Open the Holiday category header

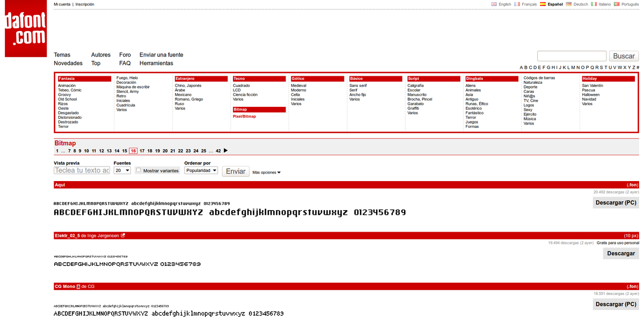click(608, 78)
